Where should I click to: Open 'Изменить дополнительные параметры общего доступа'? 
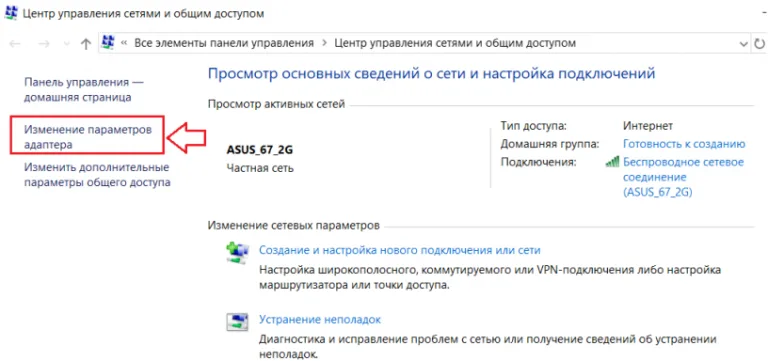(97, 175)
